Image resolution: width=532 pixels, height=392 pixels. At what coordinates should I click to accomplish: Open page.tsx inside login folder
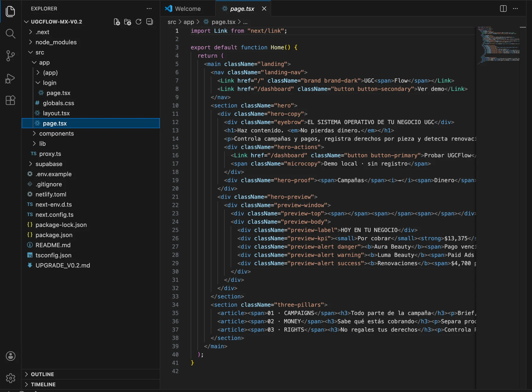pyautogui.click(x=91, y=93)
